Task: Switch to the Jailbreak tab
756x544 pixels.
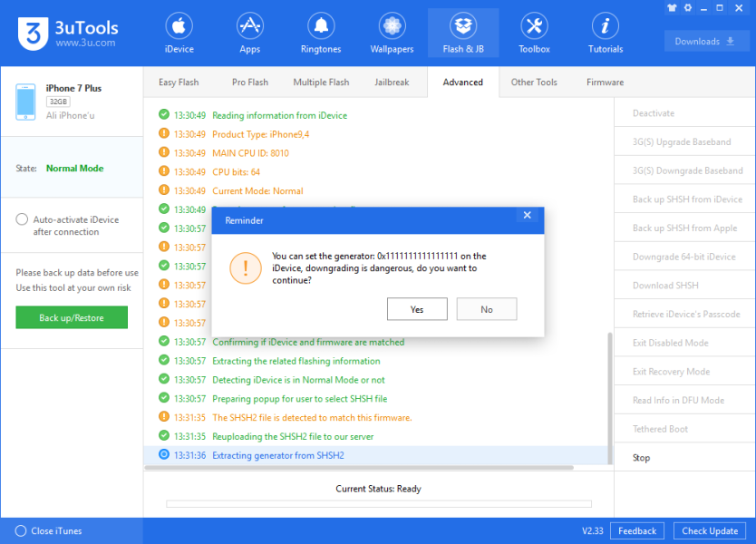Action: [x=392, y=83]
